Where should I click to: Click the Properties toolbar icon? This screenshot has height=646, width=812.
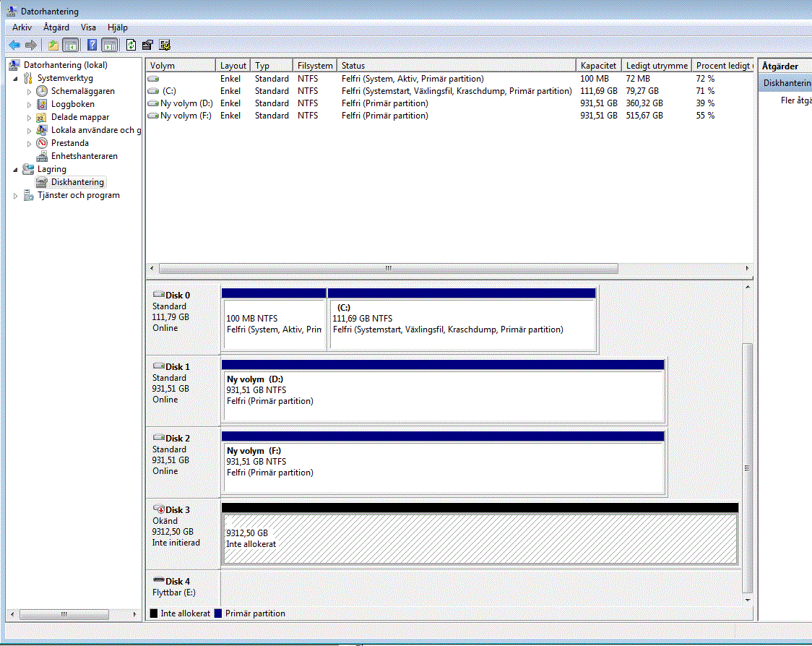147,45
